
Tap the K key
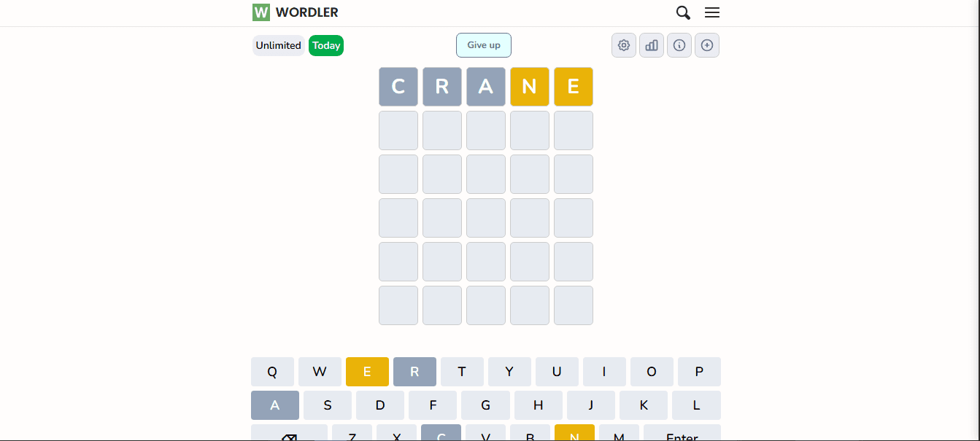click(644, 405)
